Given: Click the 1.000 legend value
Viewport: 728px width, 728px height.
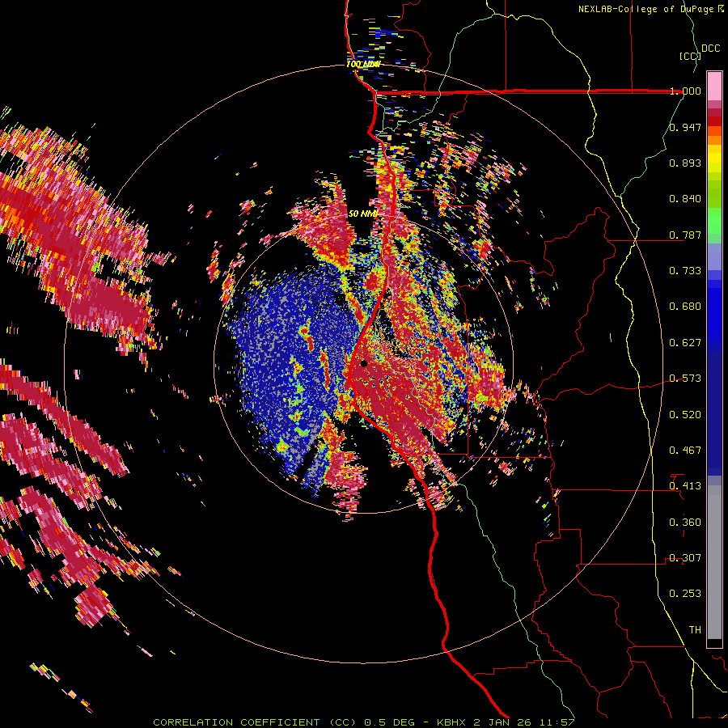Looking at the screenshot, I should (685, 91).
